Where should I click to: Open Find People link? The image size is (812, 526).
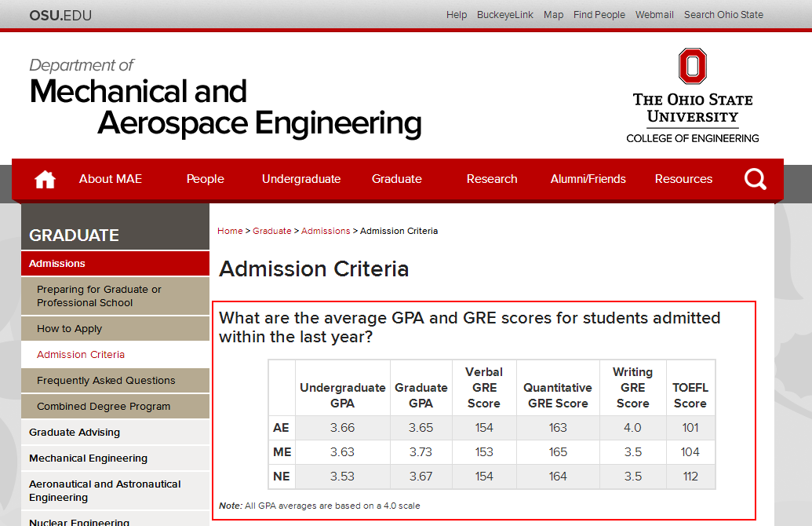(x=599, y=15)
